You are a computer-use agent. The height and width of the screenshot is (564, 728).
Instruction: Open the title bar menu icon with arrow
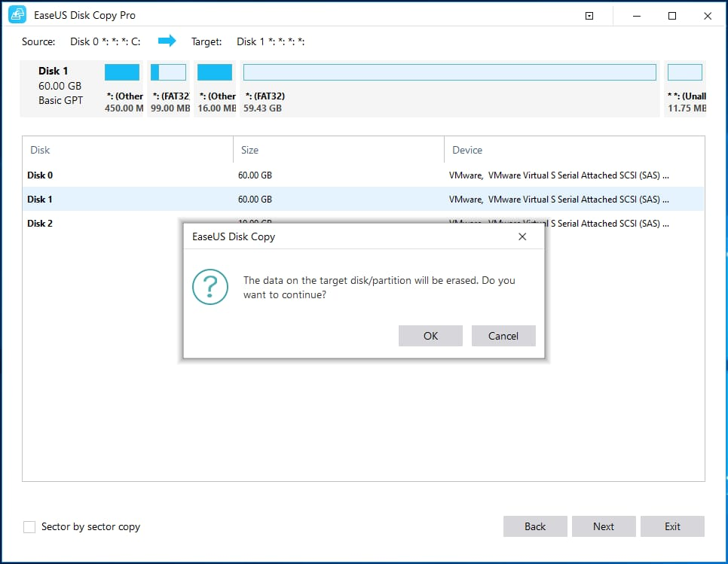tap(589, 15)
